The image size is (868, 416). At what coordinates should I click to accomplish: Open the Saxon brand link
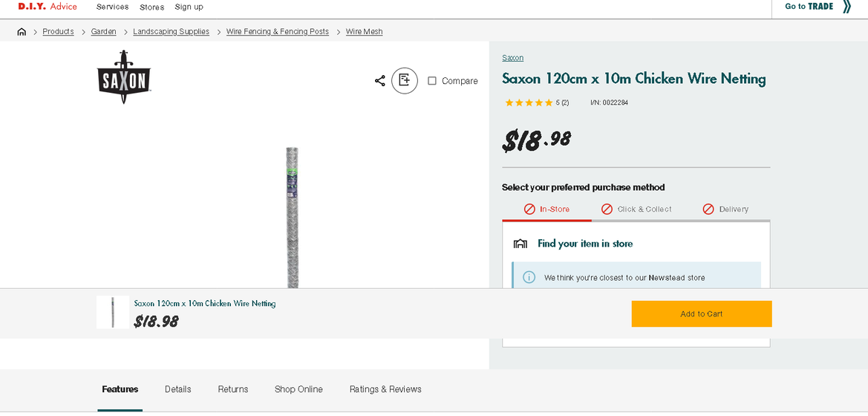pos(512,58)
